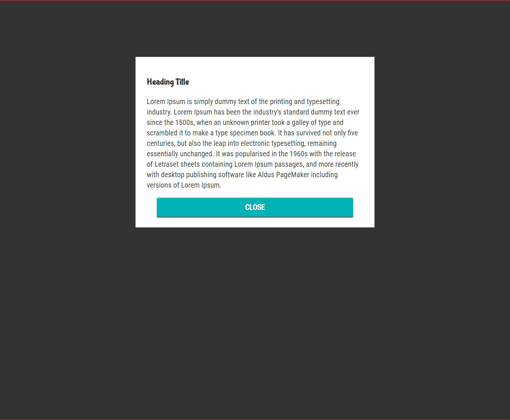Screen dimensions: 510x420
Task: Click the dark overlay above the modal dialog
Action: coord(255,29)
